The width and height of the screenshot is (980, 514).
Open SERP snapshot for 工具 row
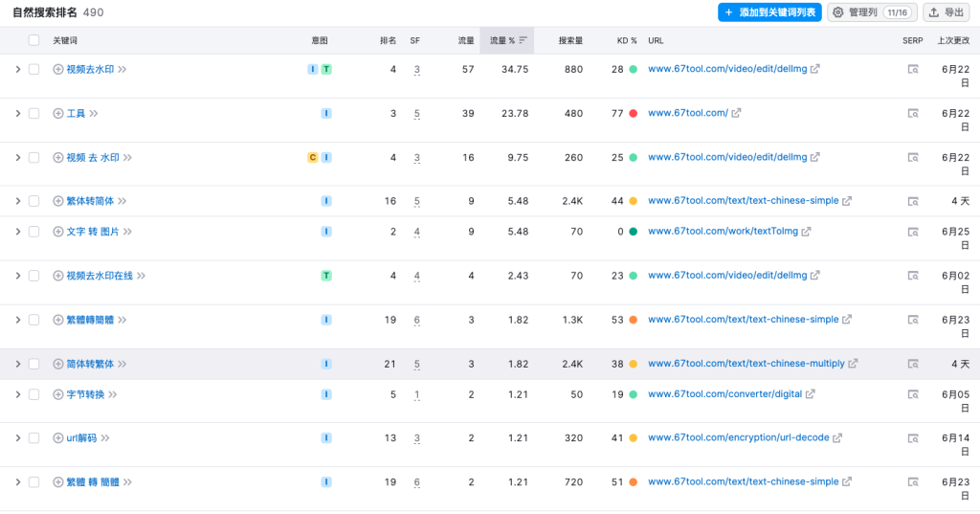pos(913,113)
